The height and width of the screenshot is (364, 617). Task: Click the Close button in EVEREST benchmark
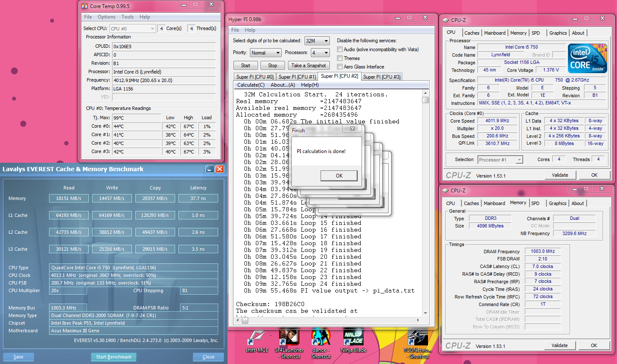[208, 357]
